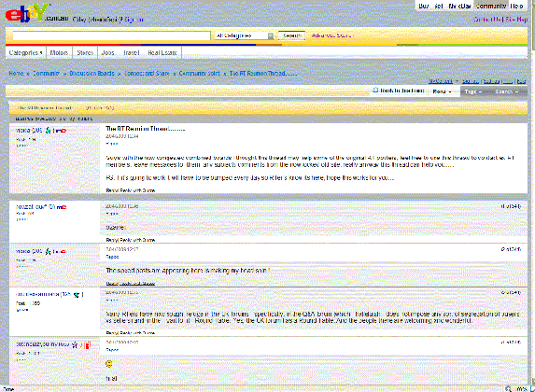Click the Sign in link
Viewport: 535px width, 392px height.
134,20
